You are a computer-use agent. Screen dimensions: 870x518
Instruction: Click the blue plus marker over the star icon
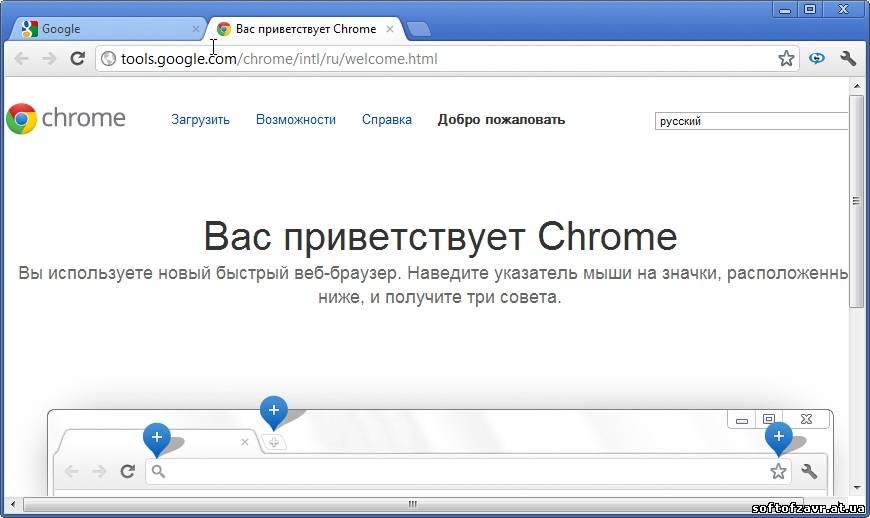(x=778, y=438)
